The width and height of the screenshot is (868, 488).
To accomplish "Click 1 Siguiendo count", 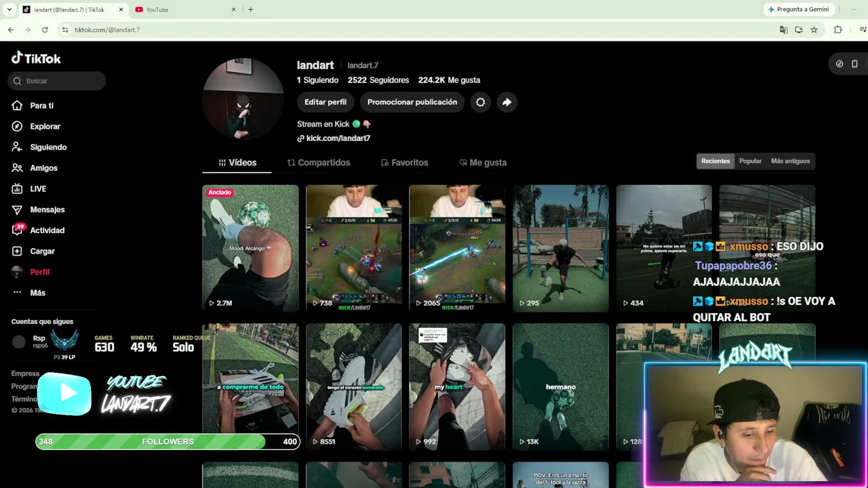I will pos(317,80).
